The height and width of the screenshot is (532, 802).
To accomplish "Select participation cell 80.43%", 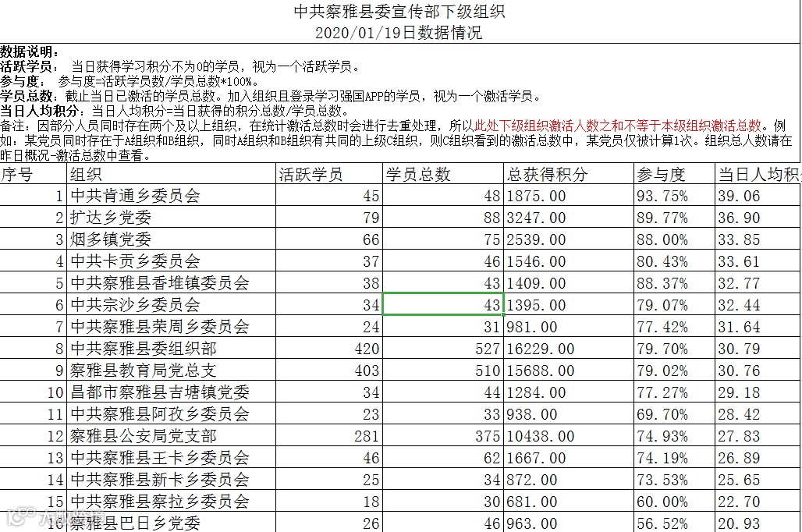I will [x=674, y=261].
